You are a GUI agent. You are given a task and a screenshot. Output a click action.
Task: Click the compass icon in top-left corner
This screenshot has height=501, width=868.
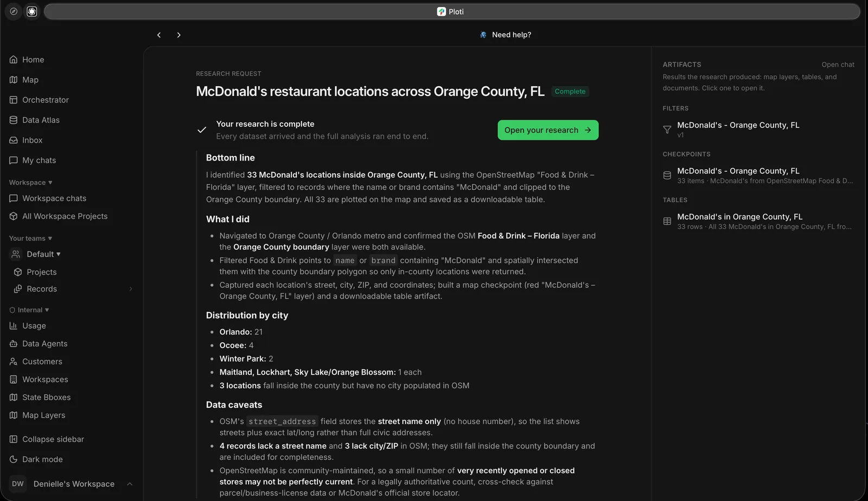pos(14,11)
